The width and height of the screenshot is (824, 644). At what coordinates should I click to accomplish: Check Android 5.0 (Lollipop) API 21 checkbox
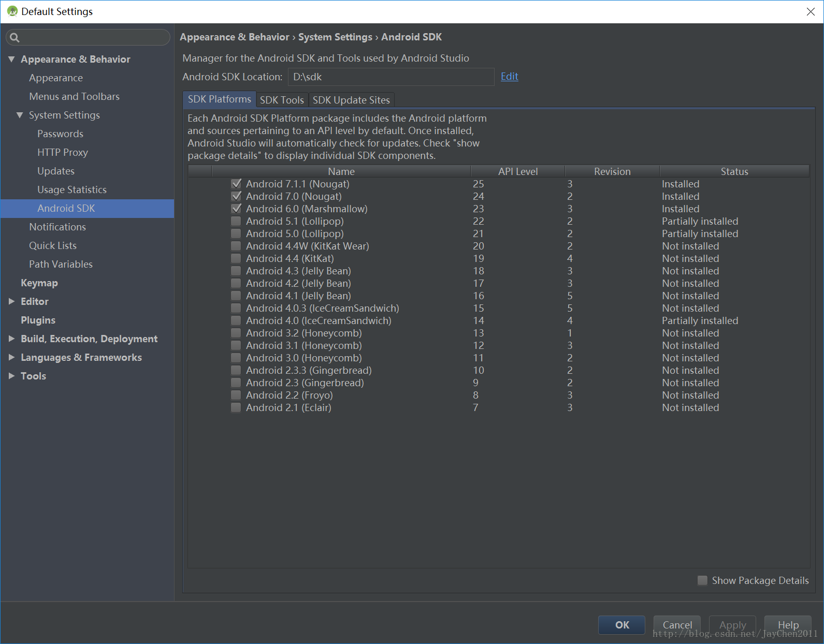236,233
